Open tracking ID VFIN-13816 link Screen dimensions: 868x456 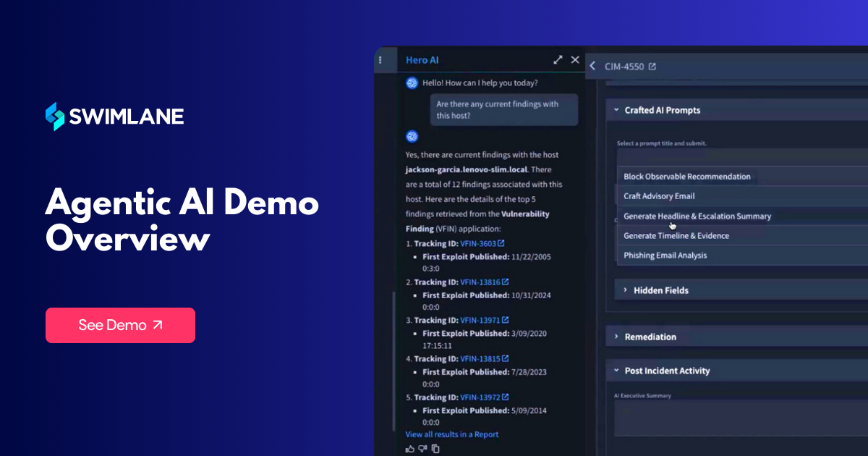coord(485,282)
